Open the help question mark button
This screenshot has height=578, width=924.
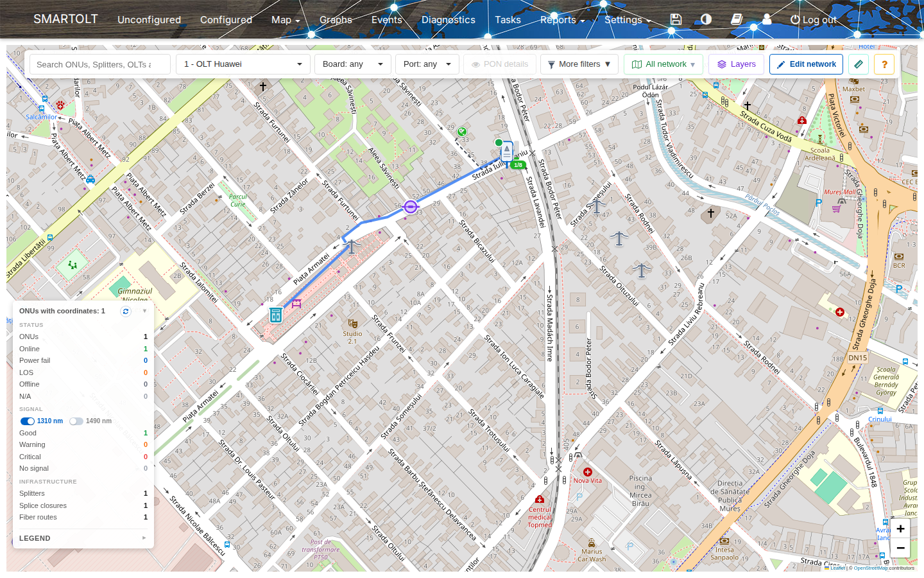884,64
